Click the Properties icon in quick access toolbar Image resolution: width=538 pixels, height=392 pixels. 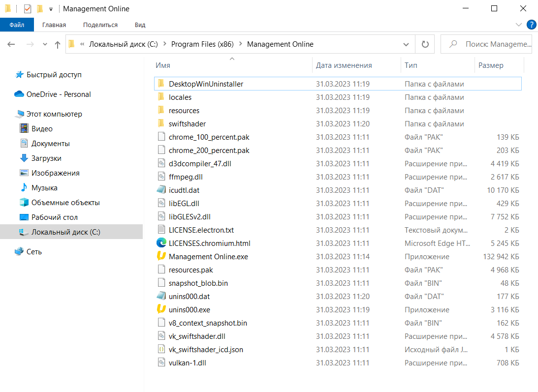coord(28,8)
